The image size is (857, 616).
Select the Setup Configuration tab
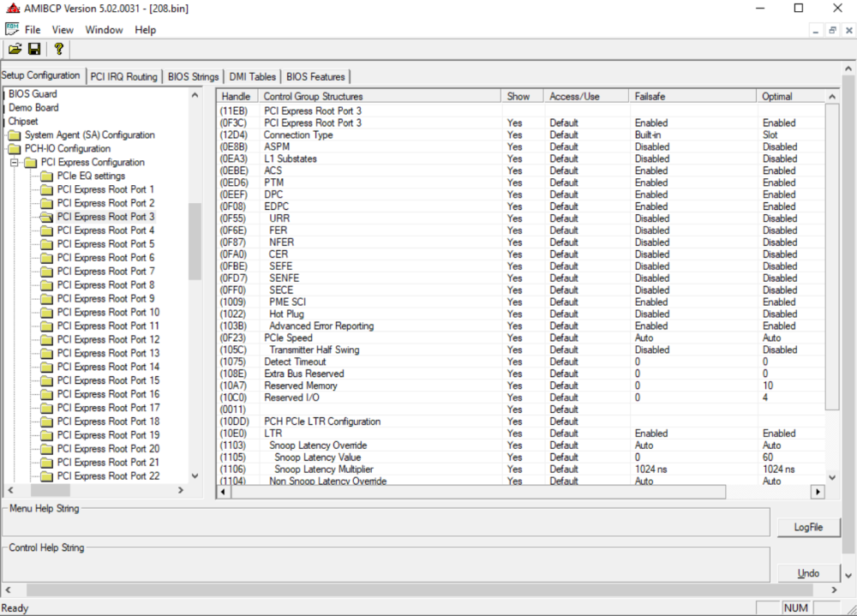(41, 75)
